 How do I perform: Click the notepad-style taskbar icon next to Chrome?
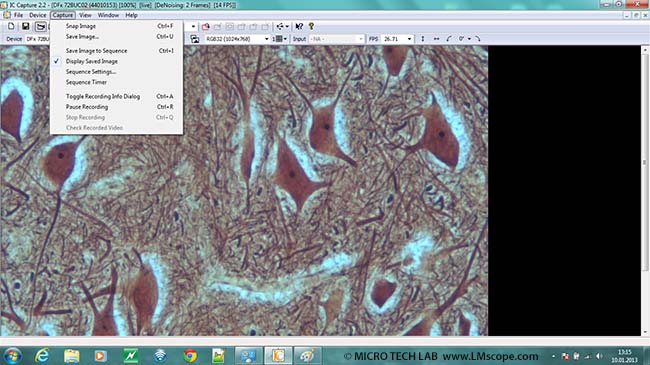point(218,355)
